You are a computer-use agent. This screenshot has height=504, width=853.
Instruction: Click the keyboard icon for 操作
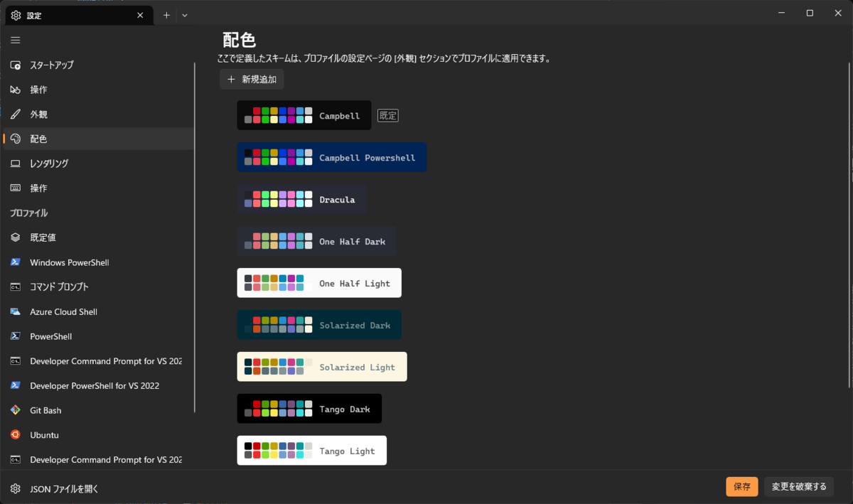pyautogui.click(x=16, y=188)
